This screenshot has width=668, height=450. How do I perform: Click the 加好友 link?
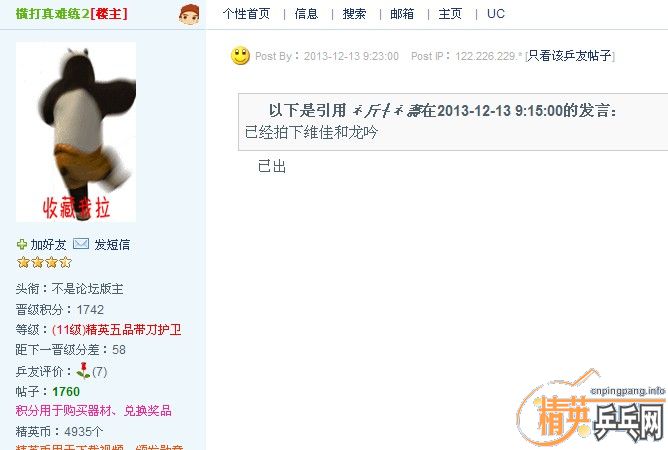(48, 245)
